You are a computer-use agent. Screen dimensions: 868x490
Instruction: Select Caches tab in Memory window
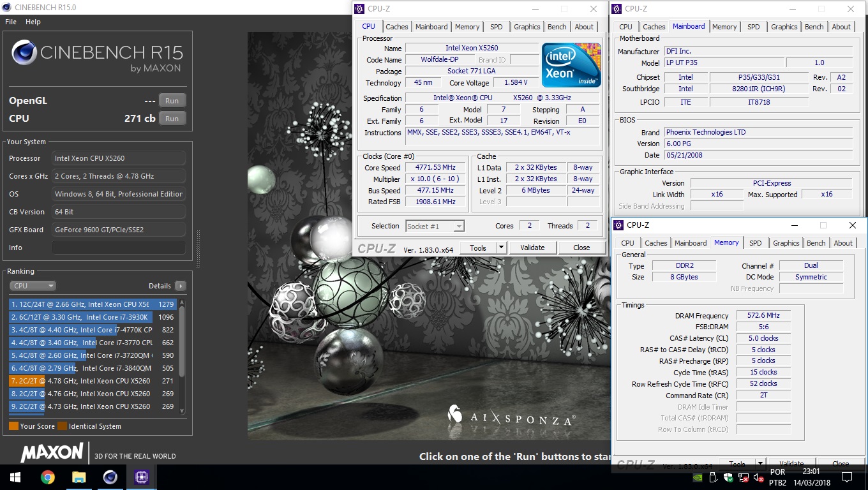click(x=656, y=243)
